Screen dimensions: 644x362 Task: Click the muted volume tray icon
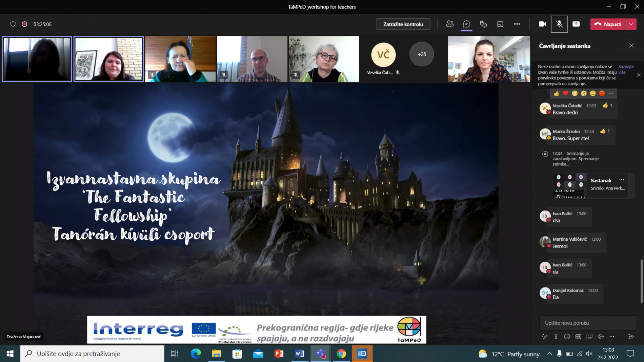point(589,354)
